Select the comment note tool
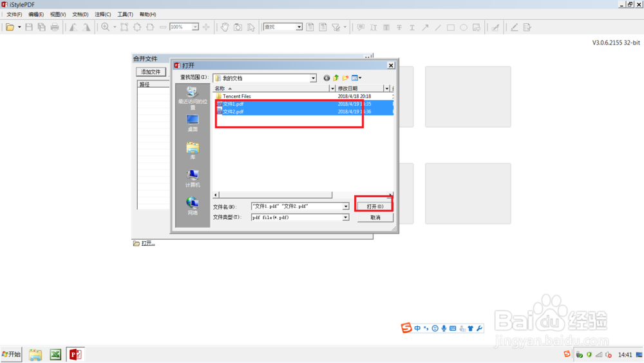Image resolution: width=644 pixels, height=363 pixels. (x=361, y=28)
